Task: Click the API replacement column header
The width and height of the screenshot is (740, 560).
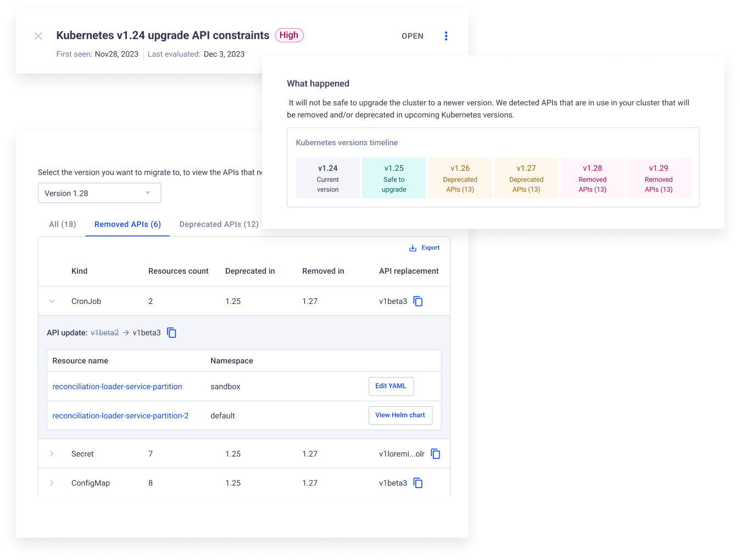Action: 409,271
